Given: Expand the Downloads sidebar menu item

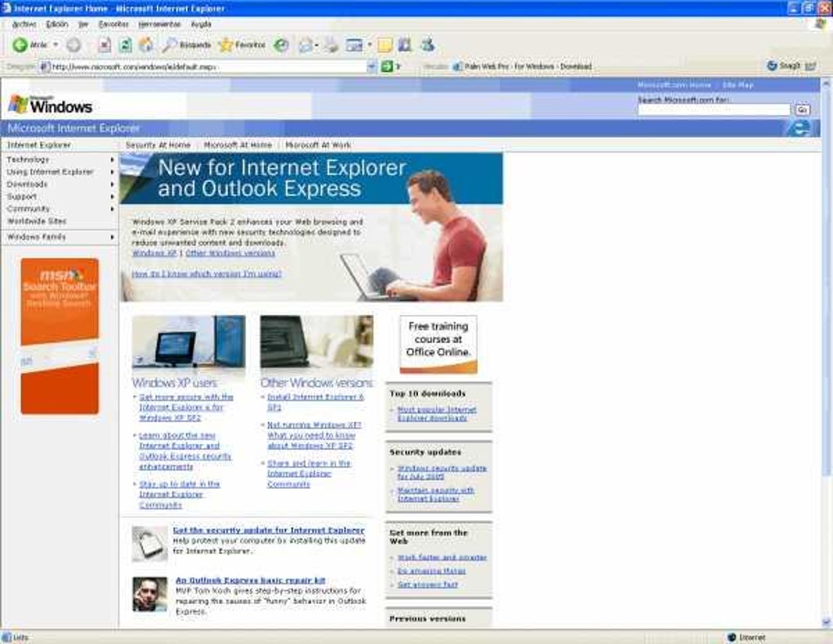Looking at the screenshot, I should (x=60, y=184).
